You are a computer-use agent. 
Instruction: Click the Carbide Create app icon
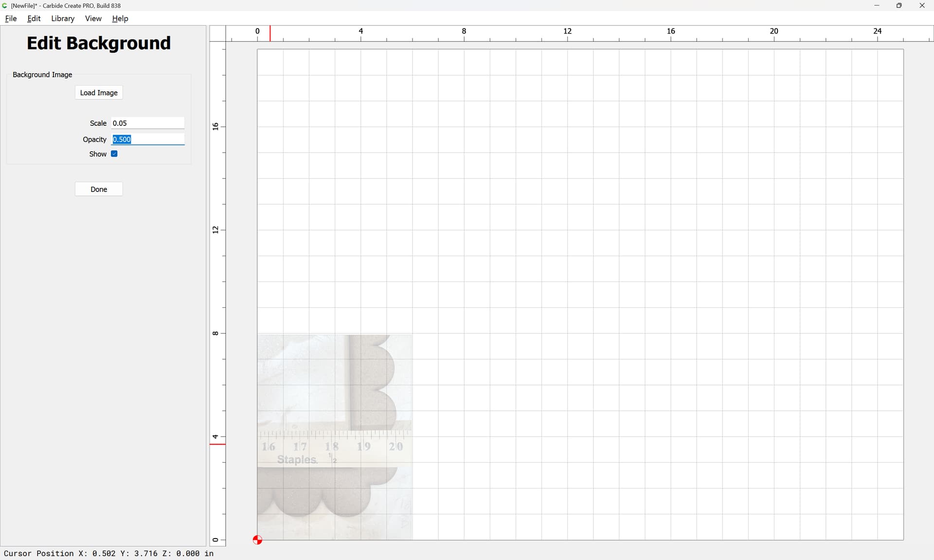click(5, 5)
